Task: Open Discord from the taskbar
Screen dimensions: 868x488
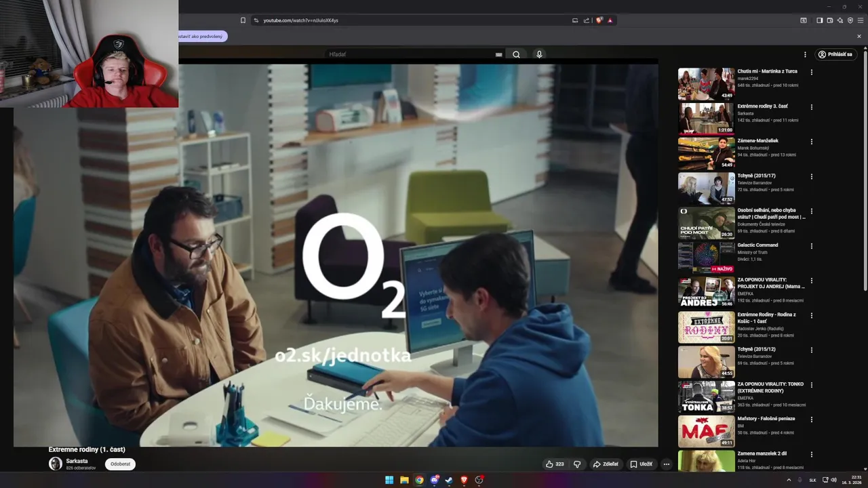Action: click(x=435, y=480)
